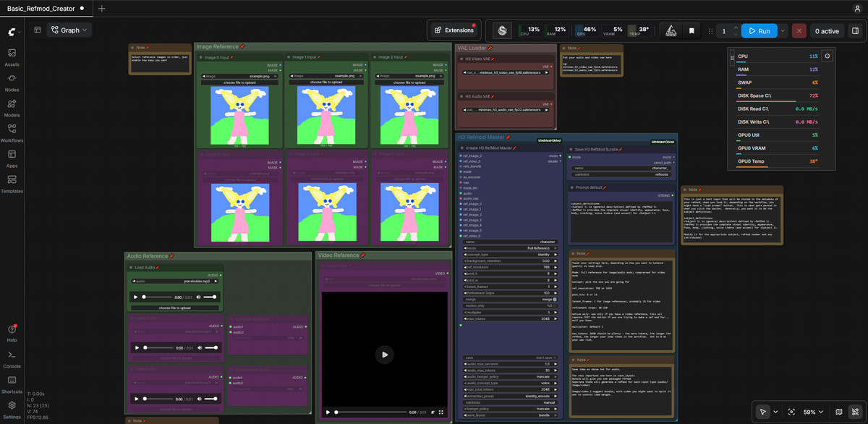Toggle link visibility icon in bottom toolbar
The width and height of the screenshot is (868, 424).
click(855, 412)
